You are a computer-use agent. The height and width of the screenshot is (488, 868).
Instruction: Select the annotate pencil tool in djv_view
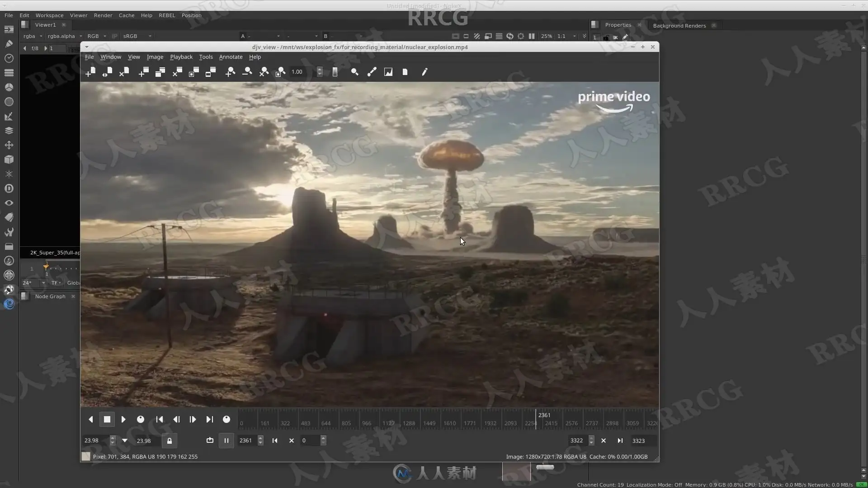click(x=425, y=72)
